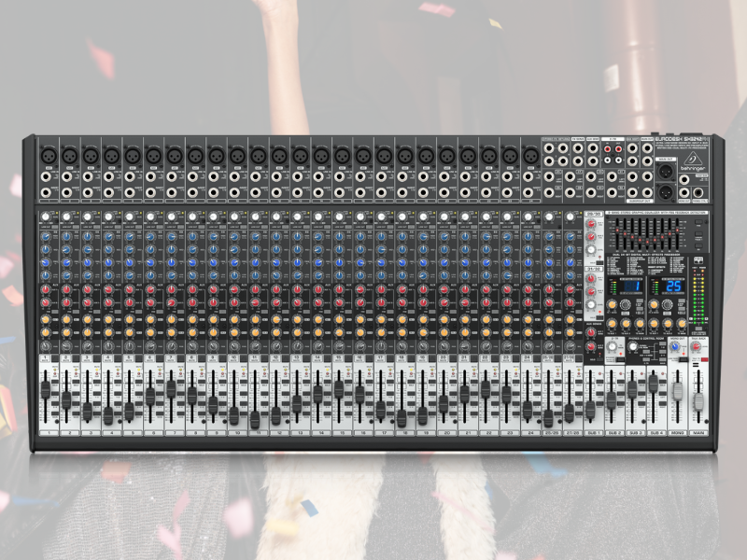The width and height of the screenshot is (747, 560).
Task: Click the SUB 3 fader cap
Action: pyautogui.click(x=632, y=389)
